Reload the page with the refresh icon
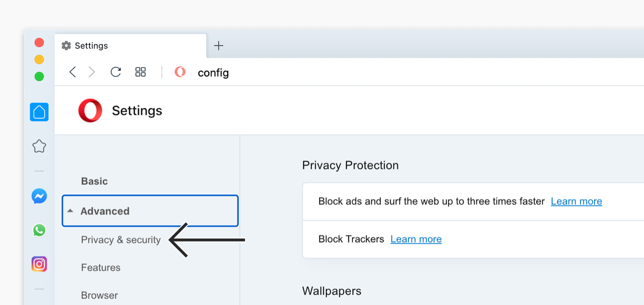 click(116, 72)
